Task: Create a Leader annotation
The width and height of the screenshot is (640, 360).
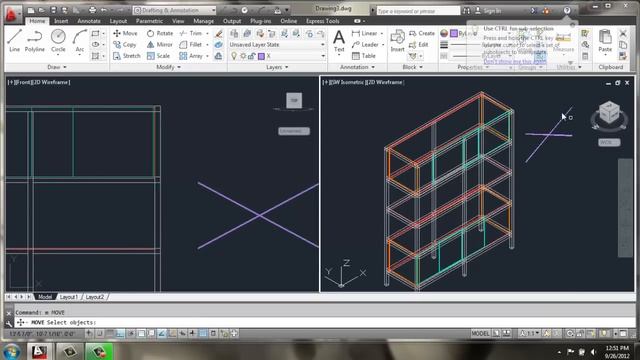Action: [366, 44]
